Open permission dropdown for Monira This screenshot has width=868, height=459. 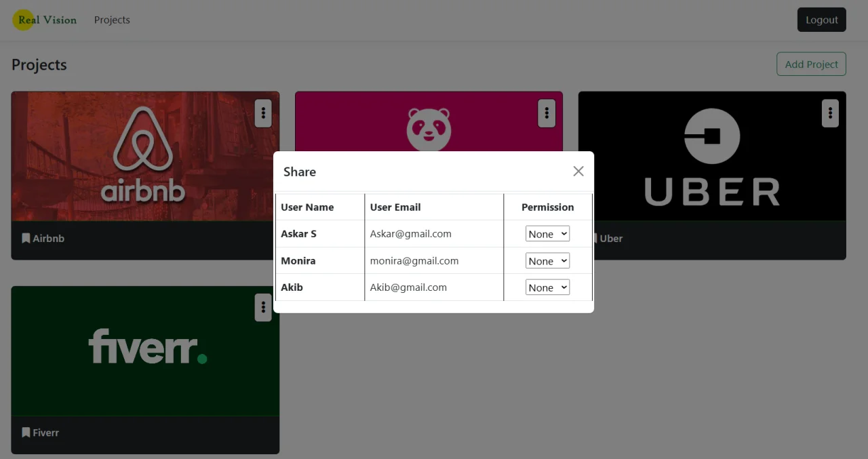point(547,261)
